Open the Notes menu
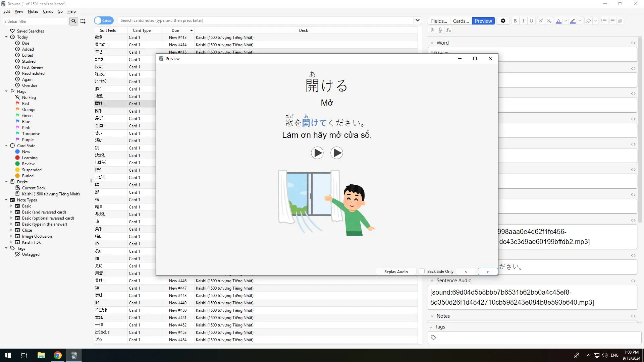The image size is (644, 362). tap(33, 11)
